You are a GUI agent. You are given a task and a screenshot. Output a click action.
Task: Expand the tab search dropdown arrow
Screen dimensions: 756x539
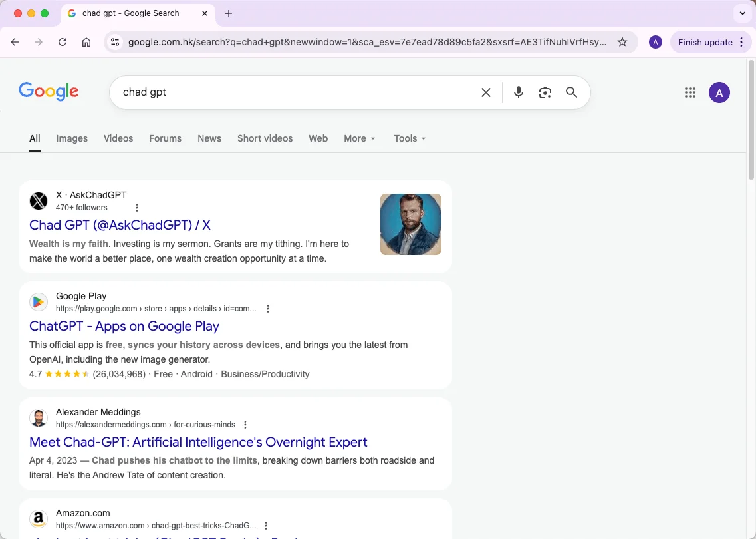point(743,13)
